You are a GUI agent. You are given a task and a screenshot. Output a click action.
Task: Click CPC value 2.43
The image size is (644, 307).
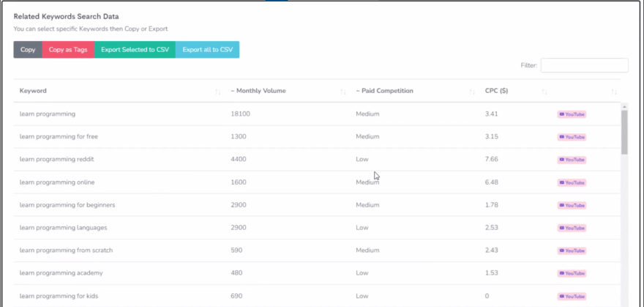click(x=491, y=250)
